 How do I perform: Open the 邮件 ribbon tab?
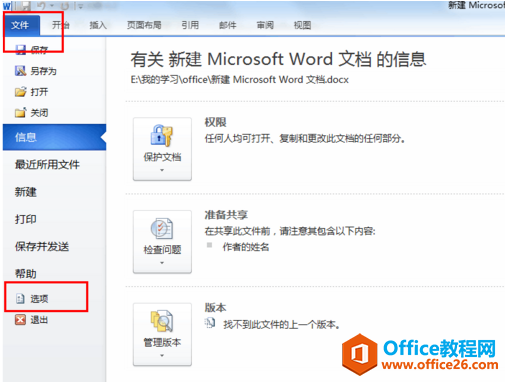tap(228, 25)
